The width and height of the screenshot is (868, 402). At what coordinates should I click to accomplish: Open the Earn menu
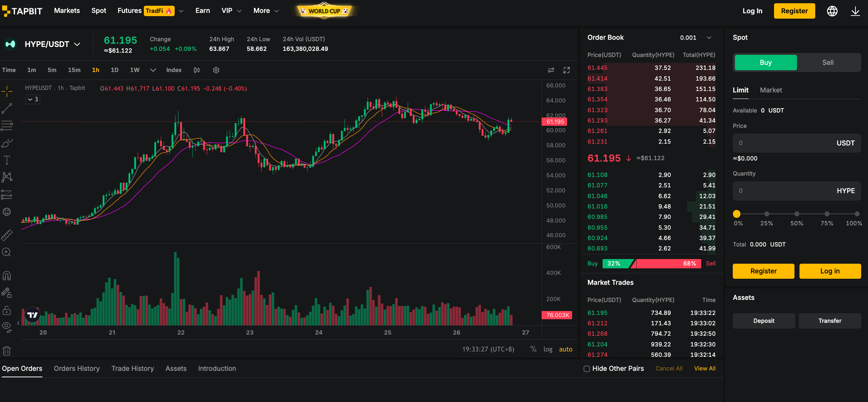[203, 11]
